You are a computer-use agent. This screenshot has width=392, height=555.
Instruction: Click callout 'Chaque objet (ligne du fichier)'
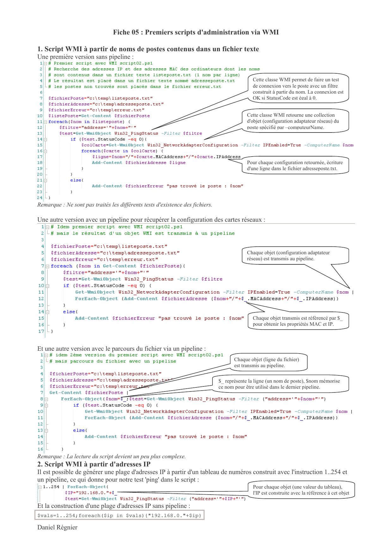[x=268, y=362]
